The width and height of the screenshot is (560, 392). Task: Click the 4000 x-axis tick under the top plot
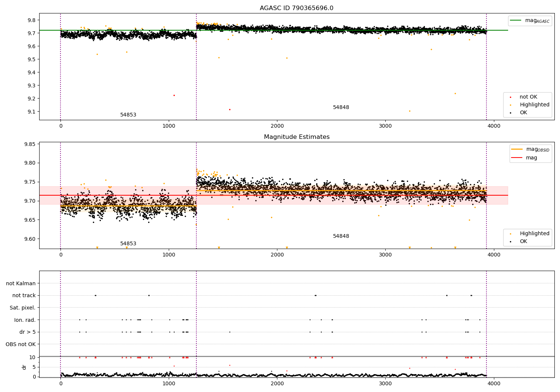coord(494,126)
